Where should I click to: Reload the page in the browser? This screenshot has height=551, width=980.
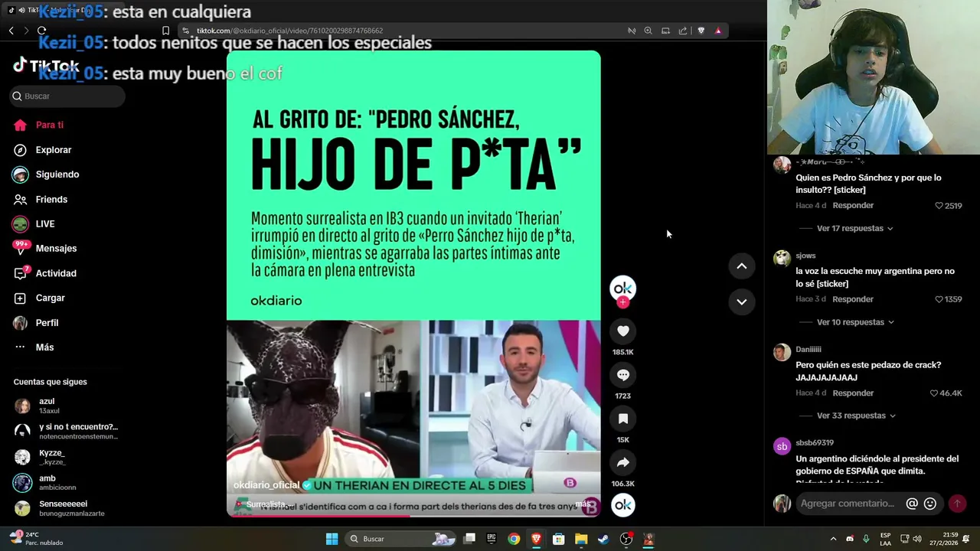point(41,31)
